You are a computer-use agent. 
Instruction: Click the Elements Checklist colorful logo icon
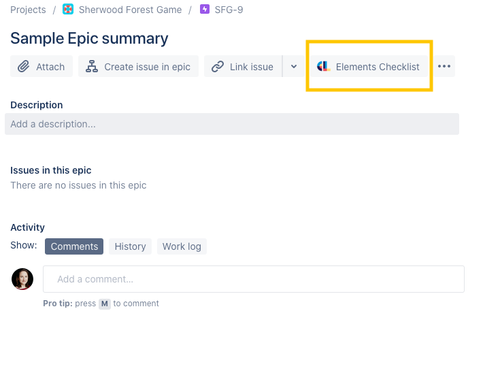tap(323, 66)
